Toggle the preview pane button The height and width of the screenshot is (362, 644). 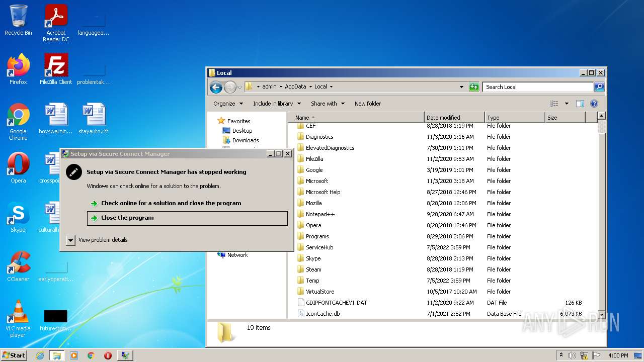tap(580, 104)
